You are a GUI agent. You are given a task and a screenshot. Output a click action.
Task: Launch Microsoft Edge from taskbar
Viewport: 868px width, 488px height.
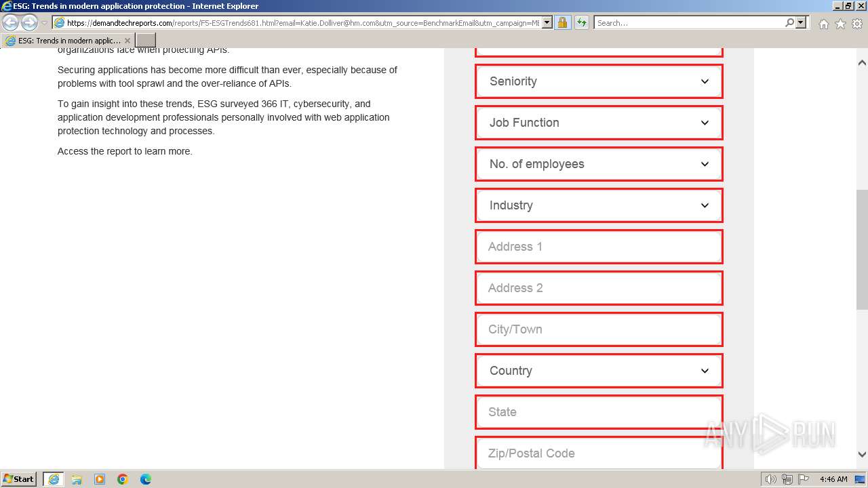coord(146,479)
